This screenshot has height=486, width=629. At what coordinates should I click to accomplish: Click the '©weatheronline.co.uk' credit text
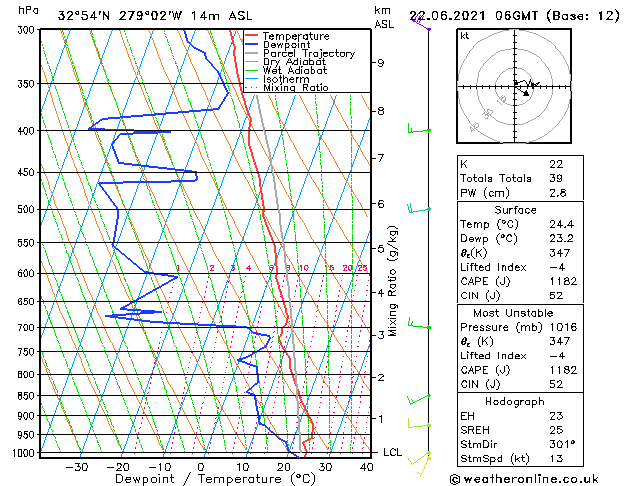524,479
